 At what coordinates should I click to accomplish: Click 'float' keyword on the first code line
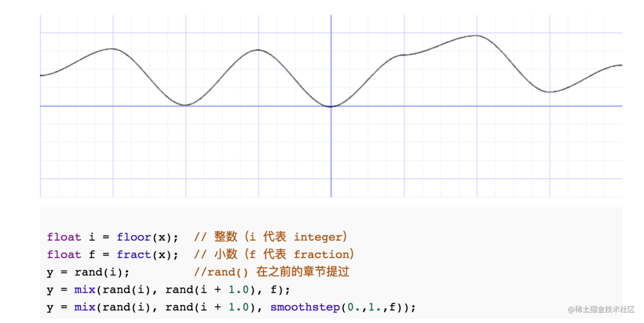[64, 237]
